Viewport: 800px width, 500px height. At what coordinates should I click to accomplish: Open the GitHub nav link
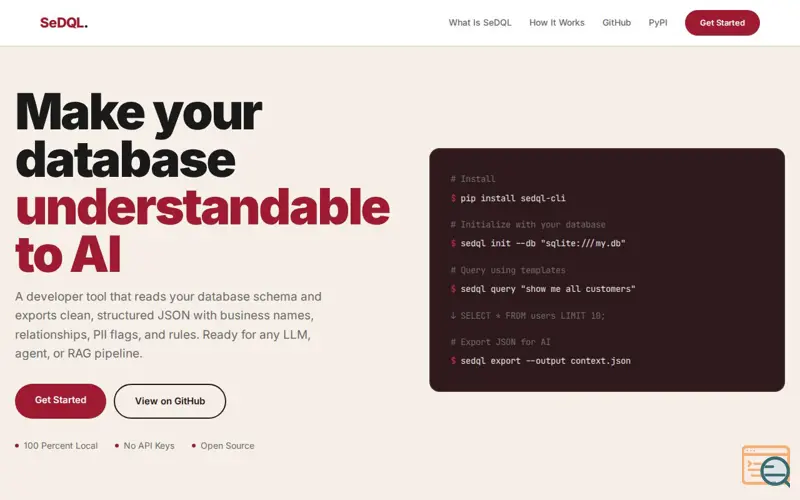click(616, 23)
